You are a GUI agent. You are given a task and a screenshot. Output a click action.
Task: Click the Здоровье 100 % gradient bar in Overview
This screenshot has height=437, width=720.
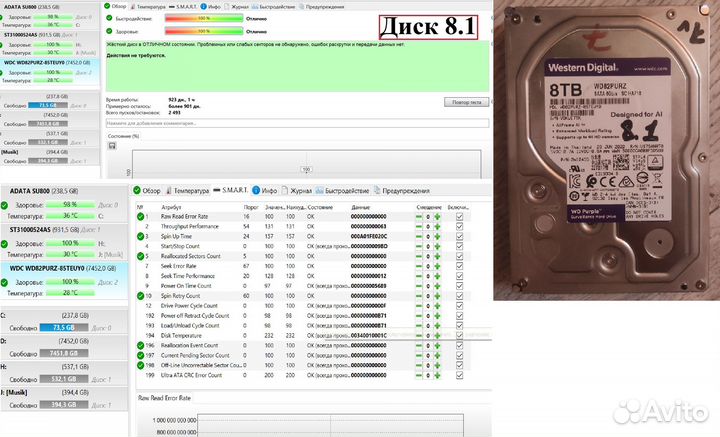[x=204, y=31]
